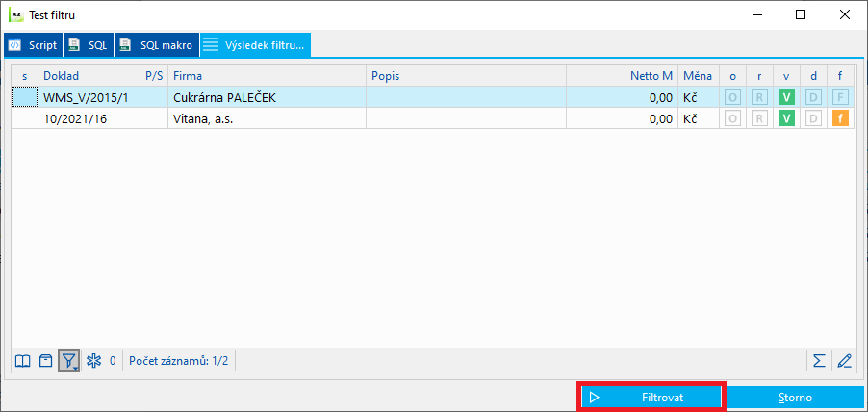Click the Firma column header
The width and height of the screenshot is (868, 412).
coord(267,76)
